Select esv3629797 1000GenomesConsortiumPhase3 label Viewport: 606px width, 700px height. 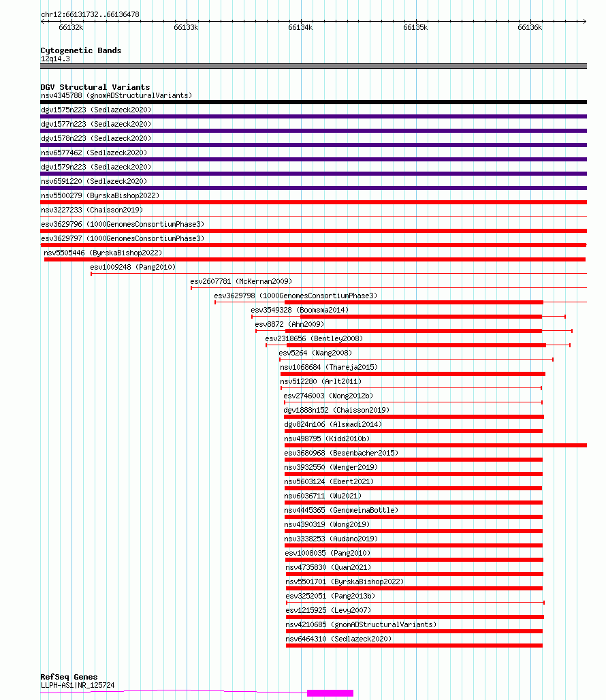pyautogui.click(x=123, y=238)
